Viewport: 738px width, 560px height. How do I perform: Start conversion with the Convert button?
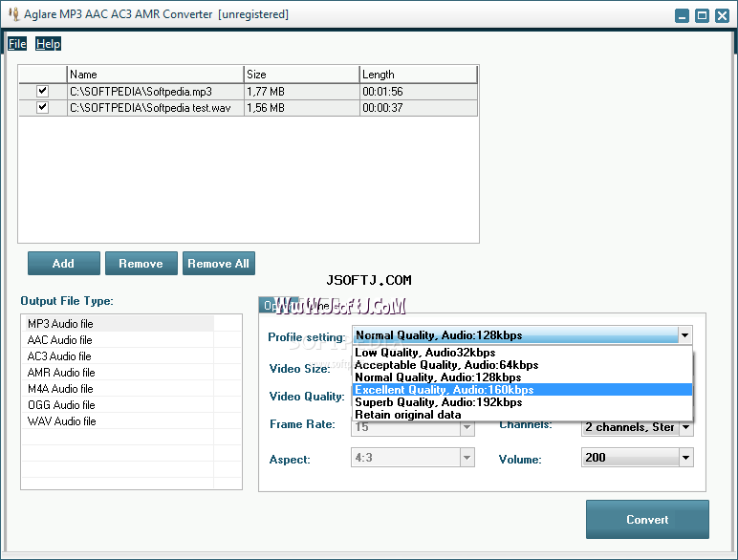tap(647, 520)
